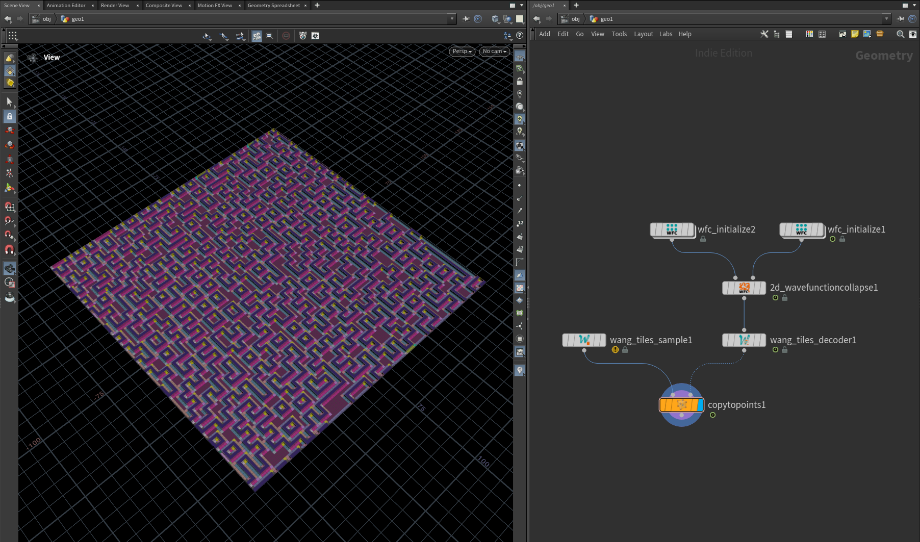Open the No cam camera dropdown
This screenshot has height=542, width=920.
point(493,51)
